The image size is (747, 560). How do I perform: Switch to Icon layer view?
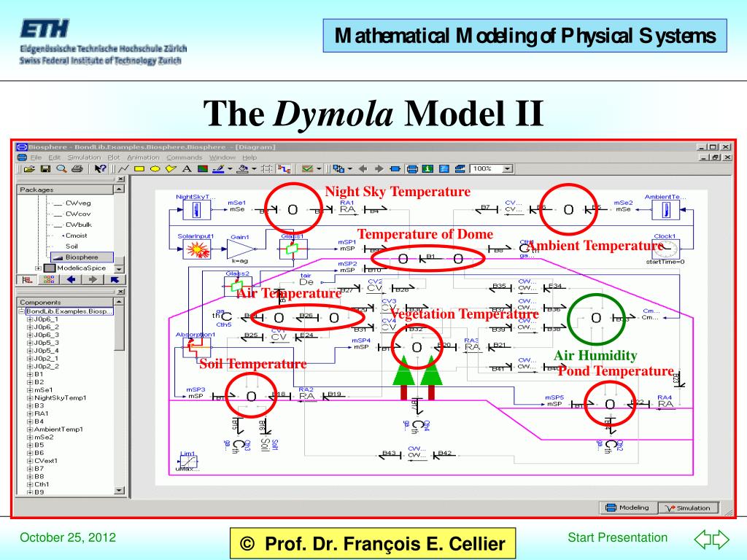(x=395, y=168)
